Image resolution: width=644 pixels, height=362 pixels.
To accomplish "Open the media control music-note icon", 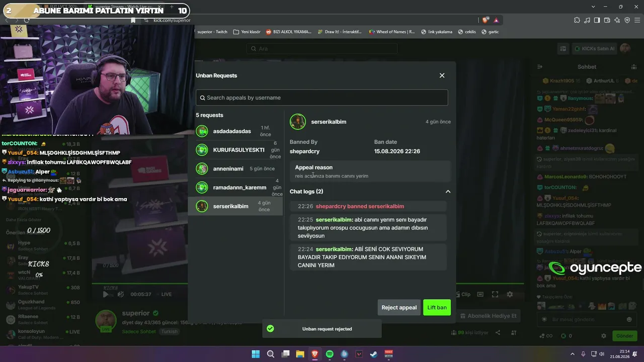I will point(587,20).
